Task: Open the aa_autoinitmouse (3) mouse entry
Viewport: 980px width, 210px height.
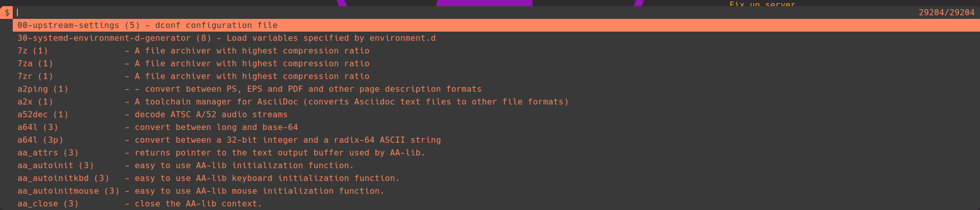Action: [201, 191]
